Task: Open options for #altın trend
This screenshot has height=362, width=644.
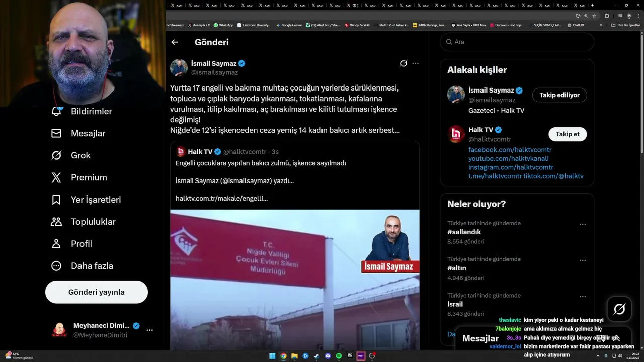Action: 583,260
